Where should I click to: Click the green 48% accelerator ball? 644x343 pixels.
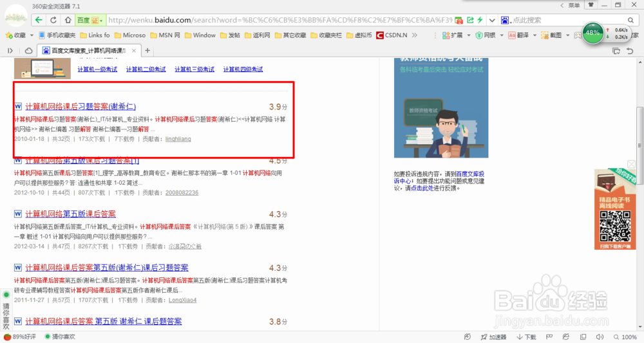point(592,32)
